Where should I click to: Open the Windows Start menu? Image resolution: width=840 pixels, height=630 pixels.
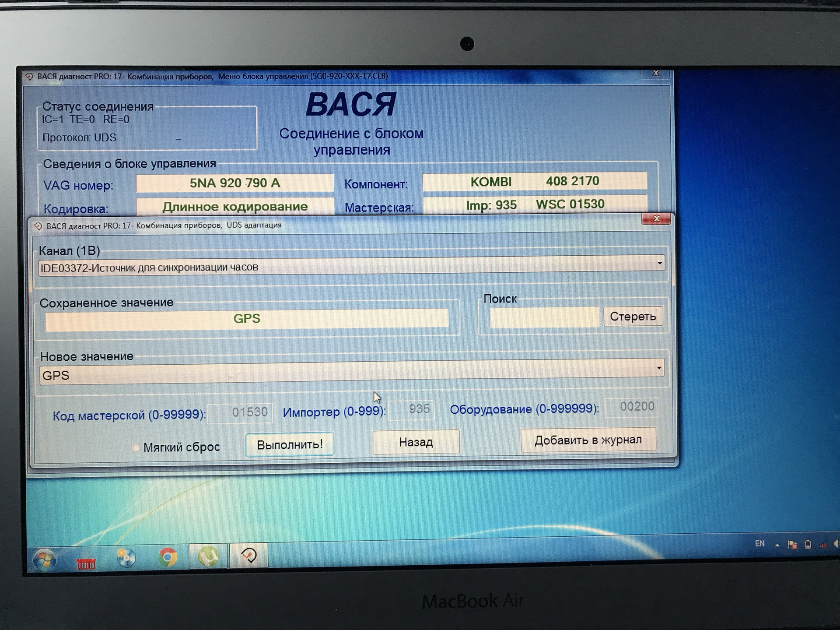pyautogui.click(x=44, y=559)
